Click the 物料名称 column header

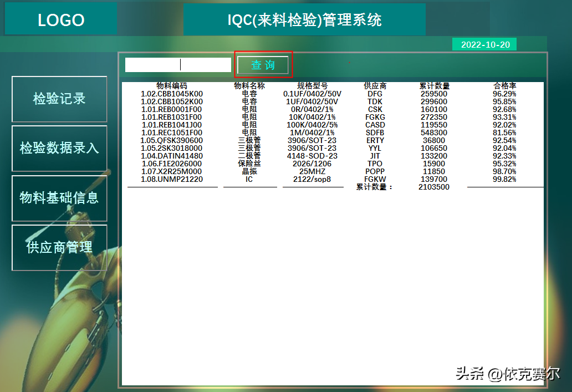(249, 86)
